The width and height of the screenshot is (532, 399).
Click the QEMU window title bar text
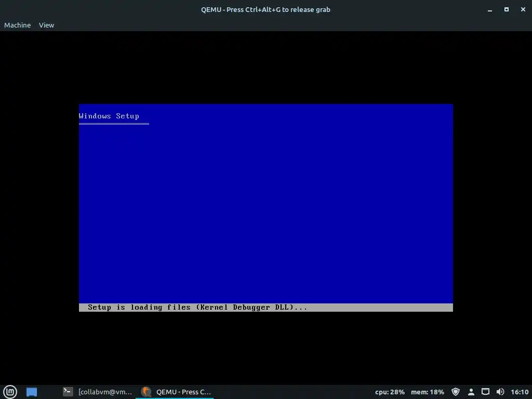(x=265, y=9)
